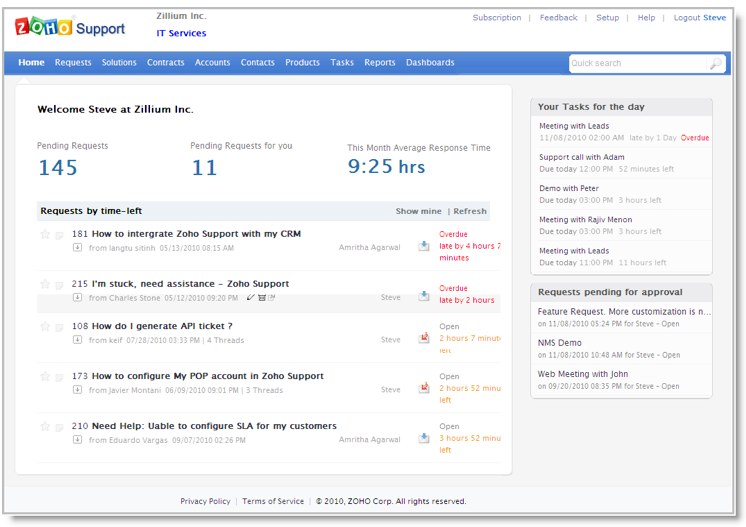
Task: Click the Zoho Support logo
Action: click(70, 27)
